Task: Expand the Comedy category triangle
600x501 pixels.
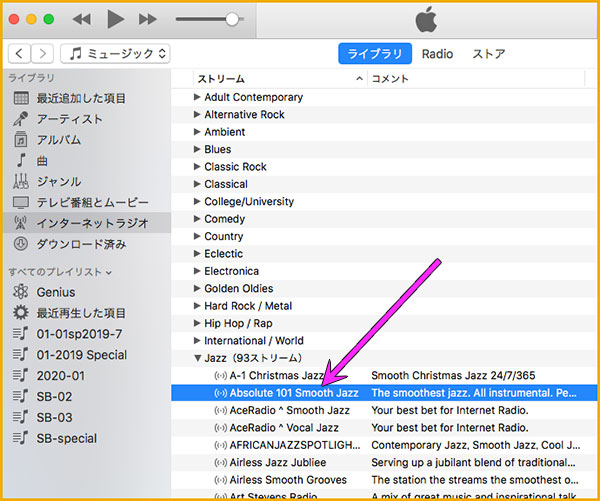Action: coord(197,219)
